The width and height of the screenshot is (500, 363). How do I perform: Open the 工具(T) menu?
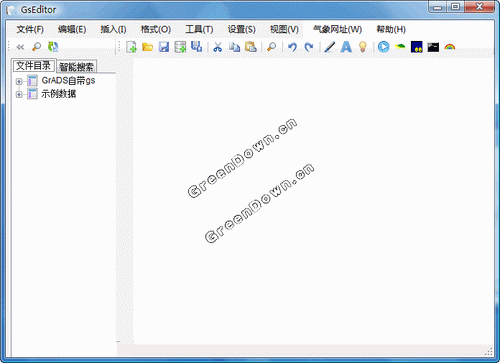point(199,30)
